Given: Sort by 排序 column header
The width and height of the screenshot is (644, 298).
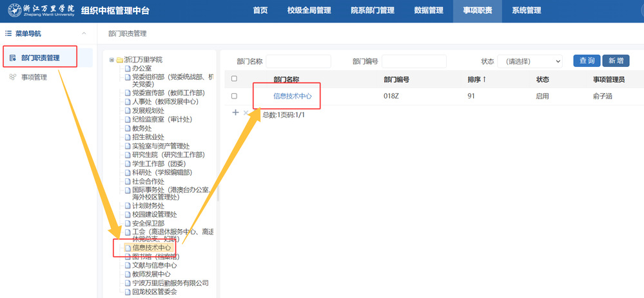Looking at the screenshot, I should tap(476, 80).
